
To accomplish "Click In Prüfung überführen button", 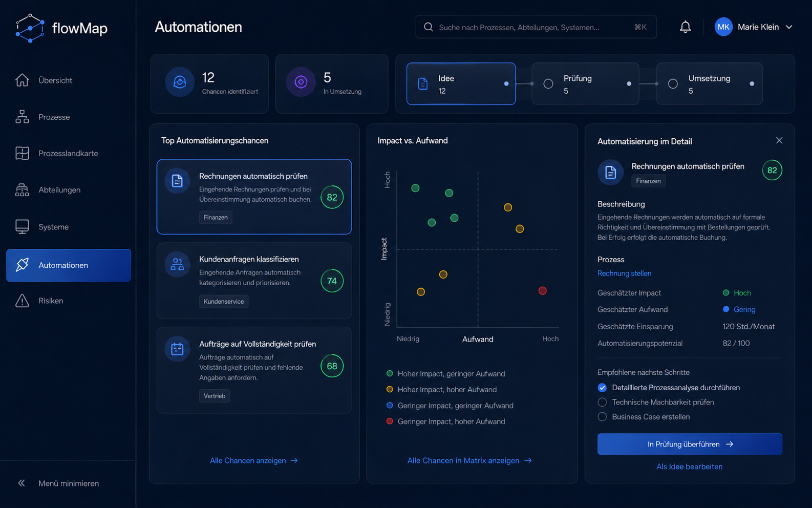I will pyautogui.click(x=690, y=444).
